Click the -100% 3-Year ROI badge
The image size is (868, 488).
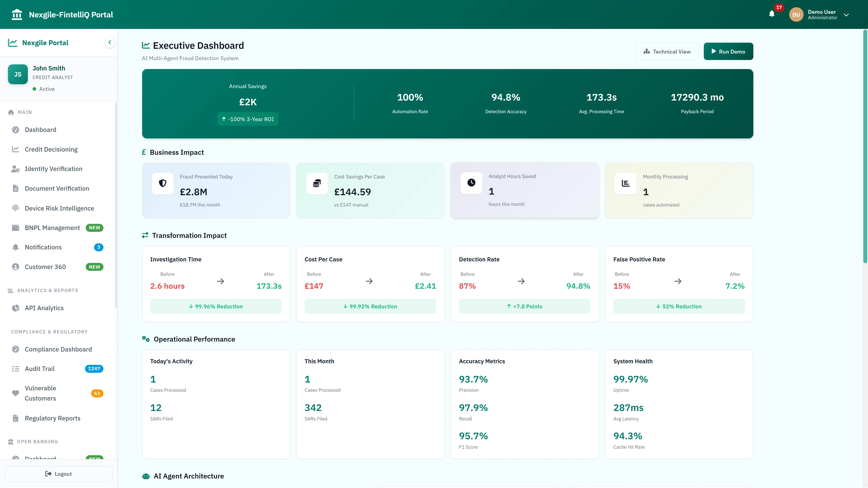[248, 119]
